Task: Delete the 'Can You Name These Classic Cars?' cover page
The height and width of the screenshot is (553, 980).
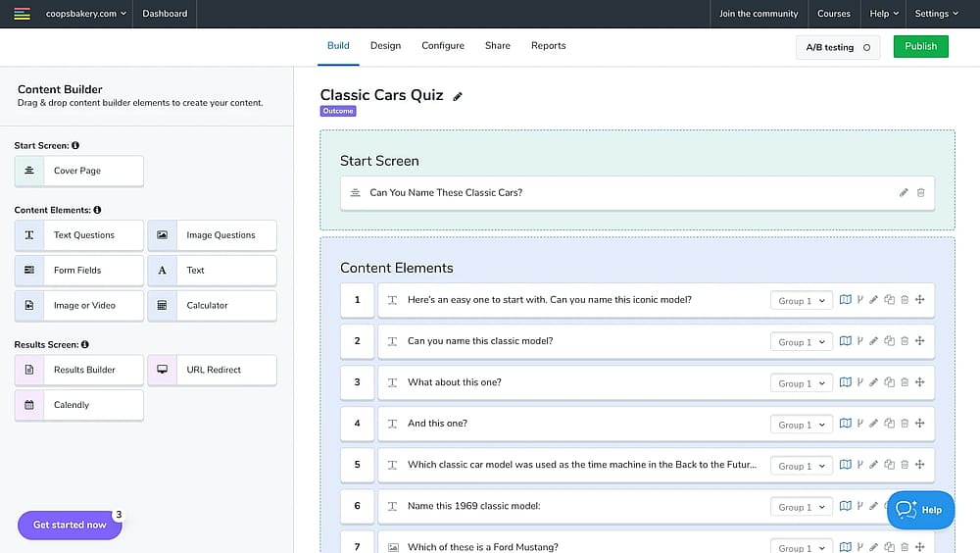Action: pos(920,193)
